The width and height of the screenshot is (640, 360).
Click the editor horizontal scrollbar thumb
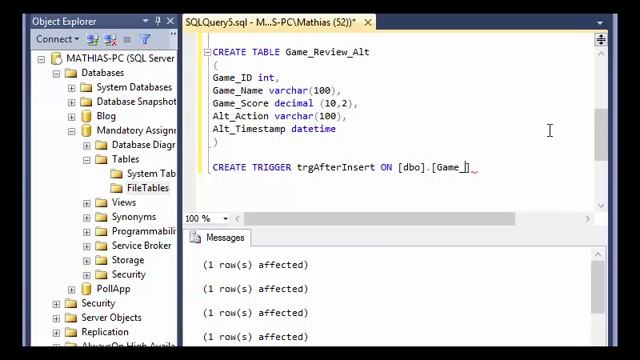tap(379, 219)
